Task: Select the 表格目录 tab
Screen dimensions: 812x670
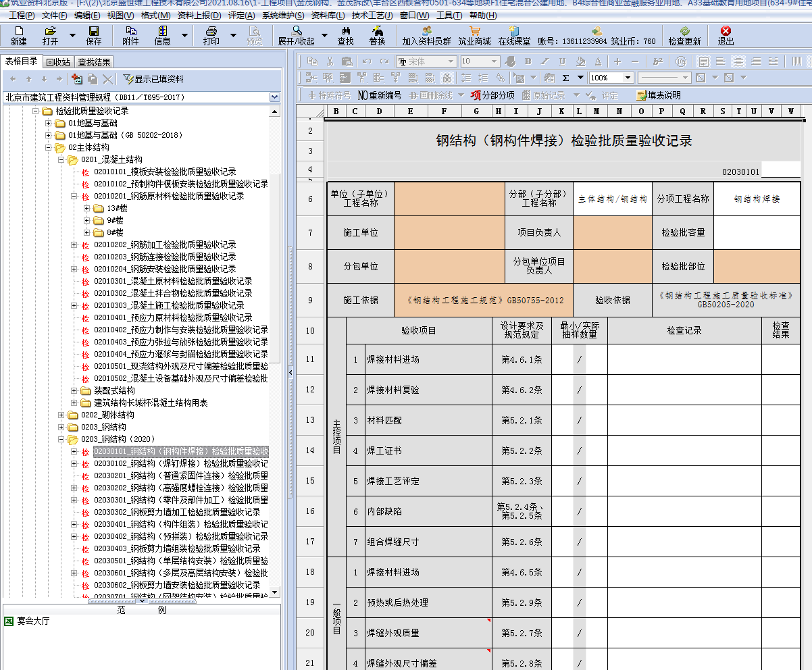Action: (x=22, y=61)
